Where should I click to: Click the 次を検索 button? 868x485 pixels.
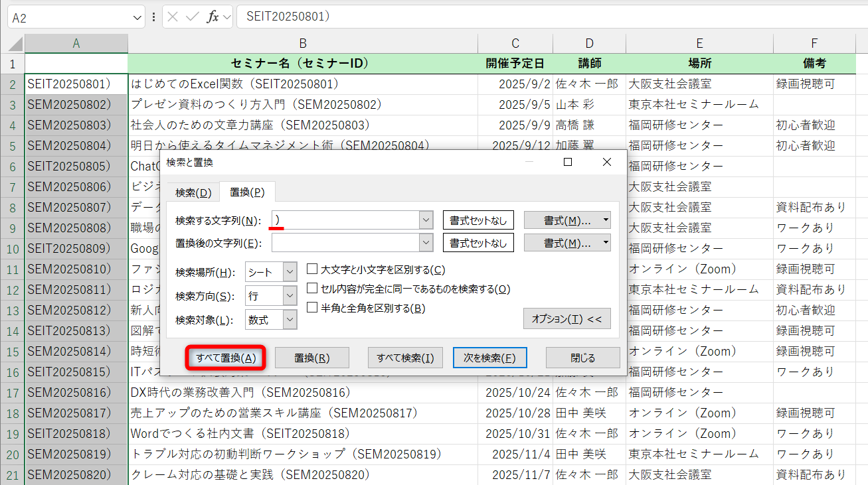pos(489,358)
